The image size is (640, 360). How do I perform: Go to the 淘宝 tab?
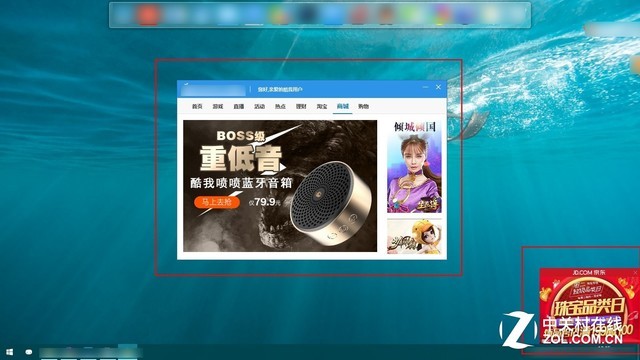[x=322, y=106]
